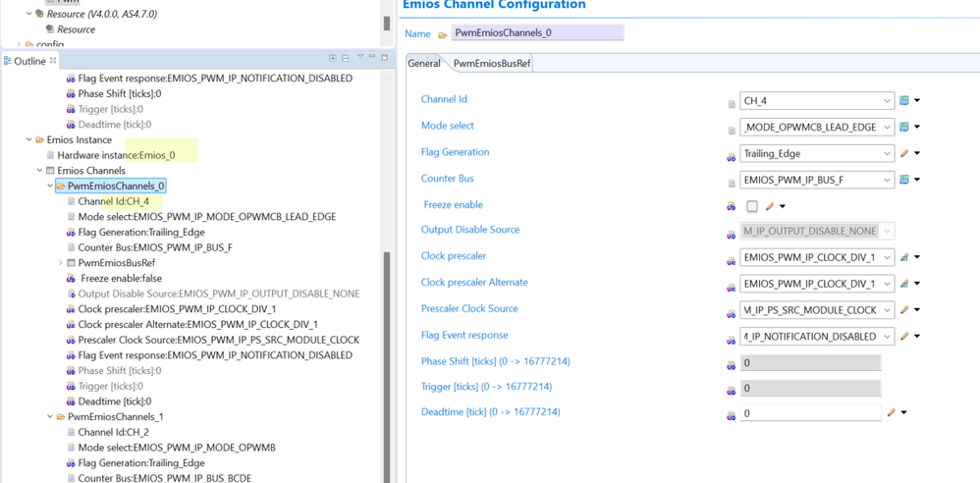Open the arrow menu beside Mode select calculator
This screenshot has height=483, width=980.
(x=917, y=127)
